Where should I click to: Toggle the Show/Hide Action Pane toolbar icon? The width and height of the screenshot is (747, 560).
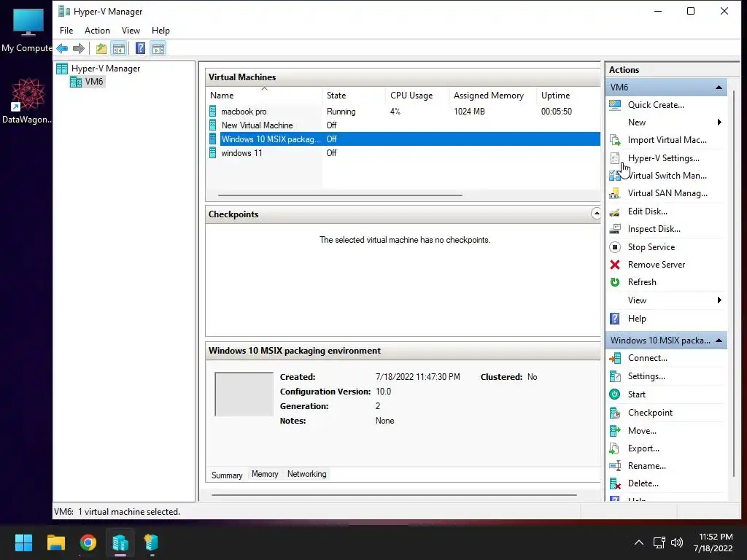pos(158,49)
